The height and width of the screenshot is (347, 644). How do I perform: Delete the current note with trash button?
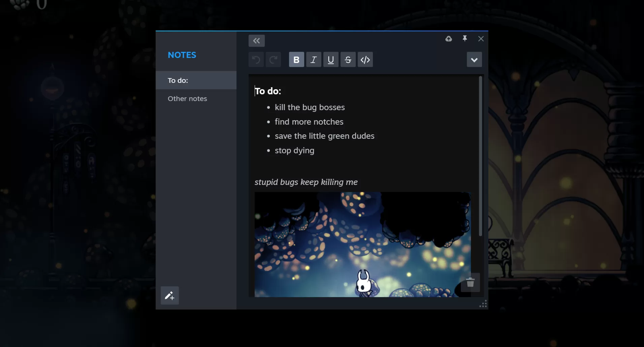[470, 283]
